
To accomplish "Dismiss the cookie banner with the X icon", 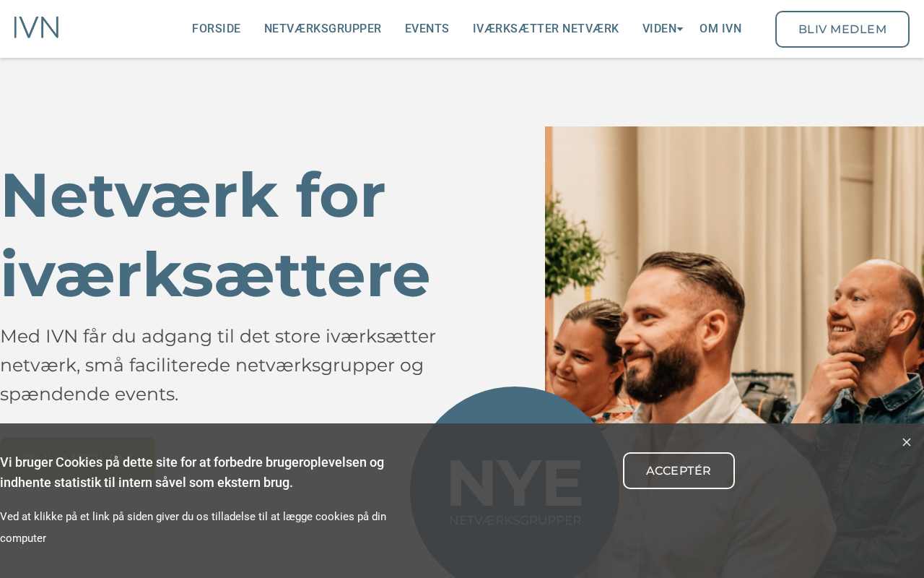I will point(907,442).
